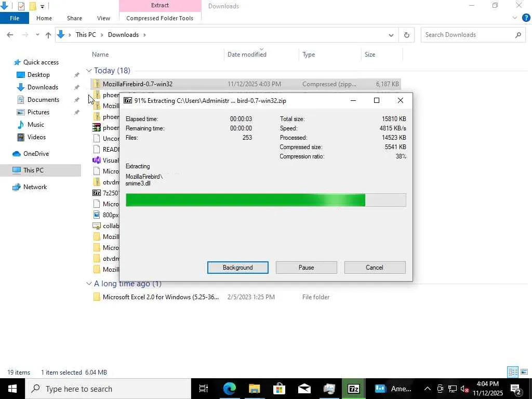Image resolution: width=532 pixels, height=399 pixels.
Task: Maximize the 7-Zip extracting dialog
Action: (376, 100)
